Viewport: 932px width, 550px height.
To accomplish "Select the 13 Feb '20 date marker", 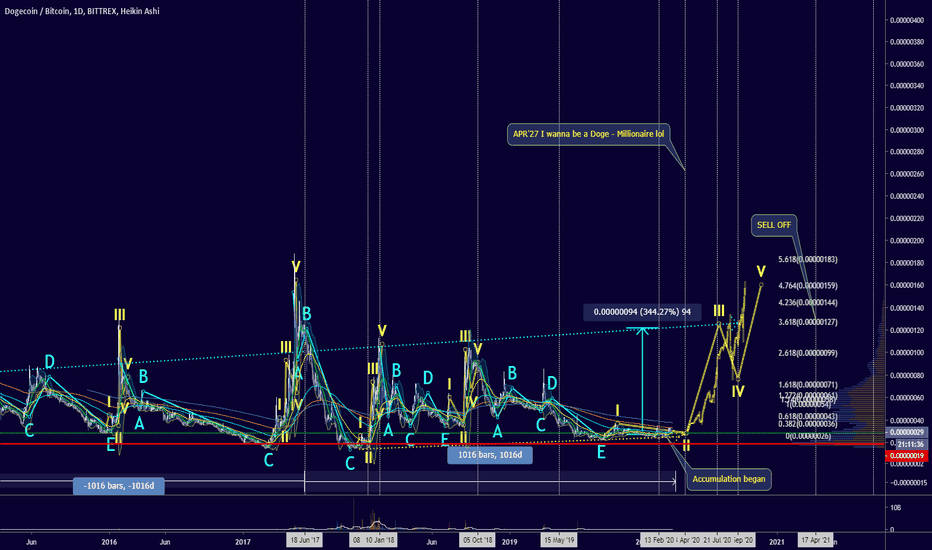I will pyautogui.click(x=659, y=540).
